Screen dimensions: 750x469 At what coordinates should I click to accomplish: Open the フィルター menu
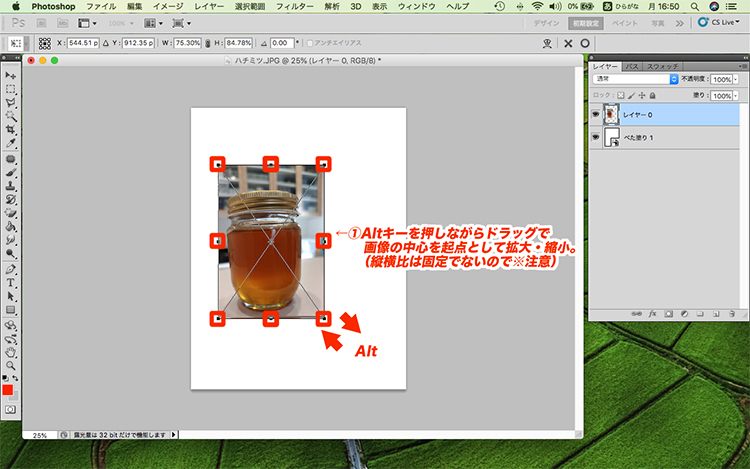pos(295,6)
